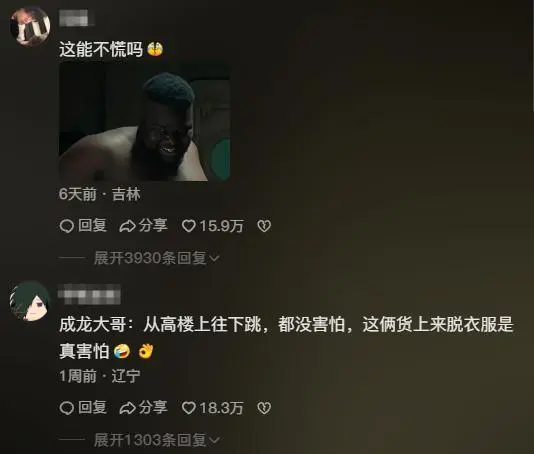Click 分享 text under second comment

[x=153, y=407]
